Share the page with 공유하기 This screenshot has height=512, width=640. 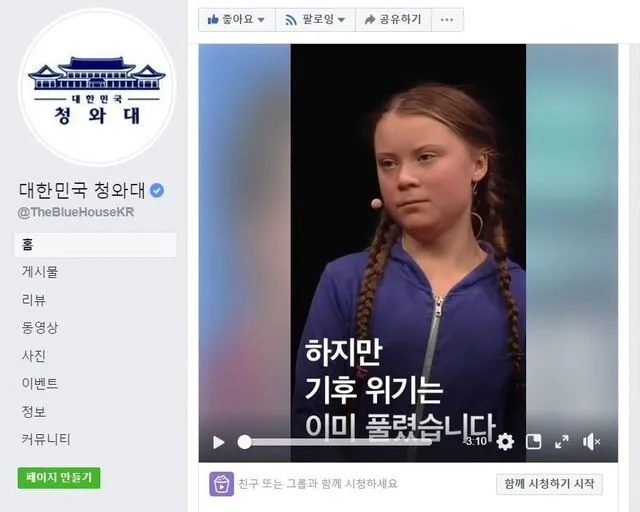(393, 20)
